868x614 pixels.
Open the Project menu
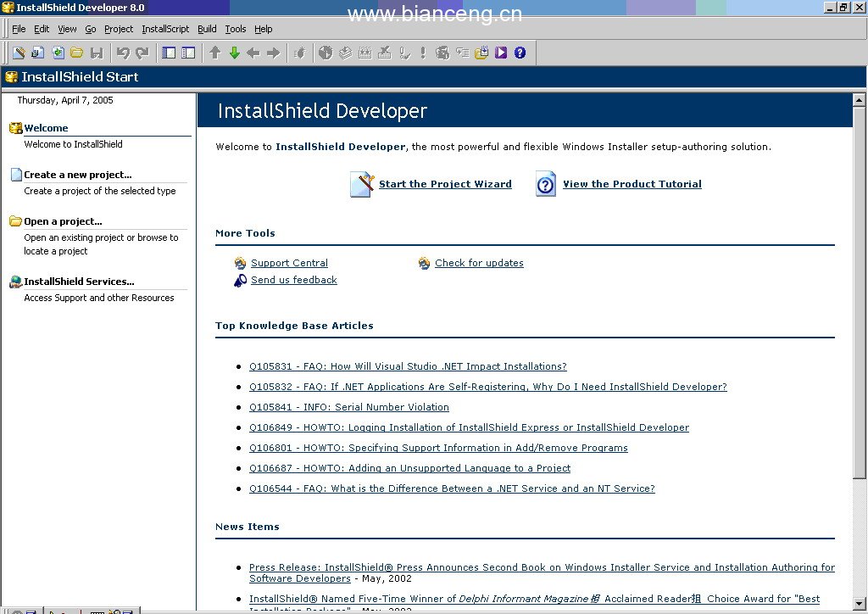(119, 29)
